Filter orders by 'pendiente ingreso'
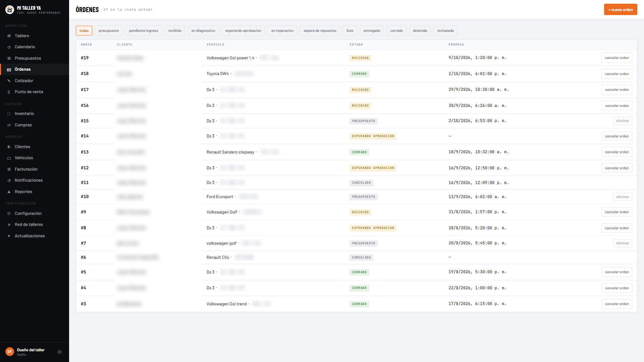The width and height of the screenshot is (644, 362). point(144,31)
